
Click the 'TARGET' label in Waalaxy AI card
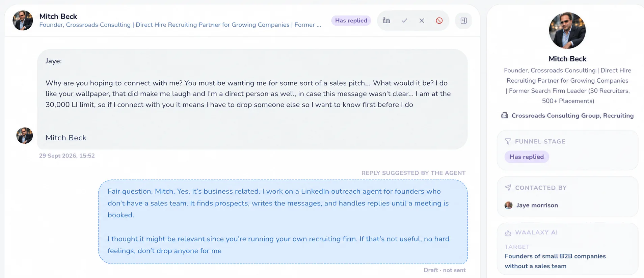click(x=517, y=247)
